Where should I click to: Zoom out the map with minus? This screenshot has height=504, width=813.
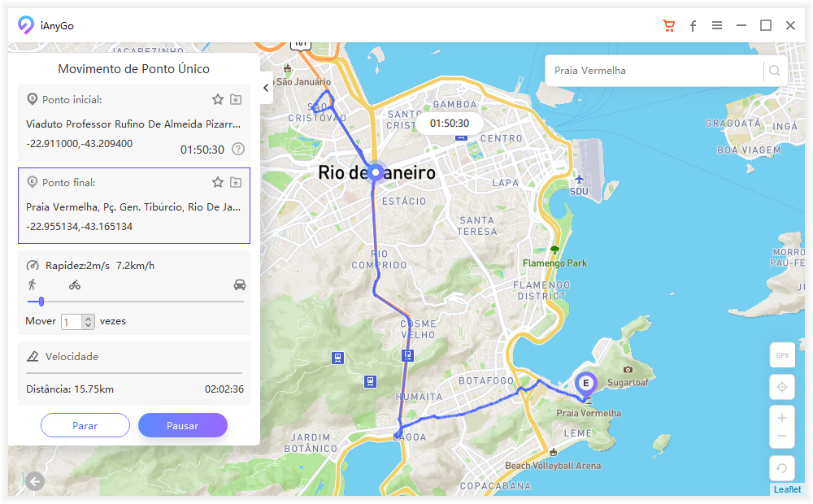click(x=782, y=437)
